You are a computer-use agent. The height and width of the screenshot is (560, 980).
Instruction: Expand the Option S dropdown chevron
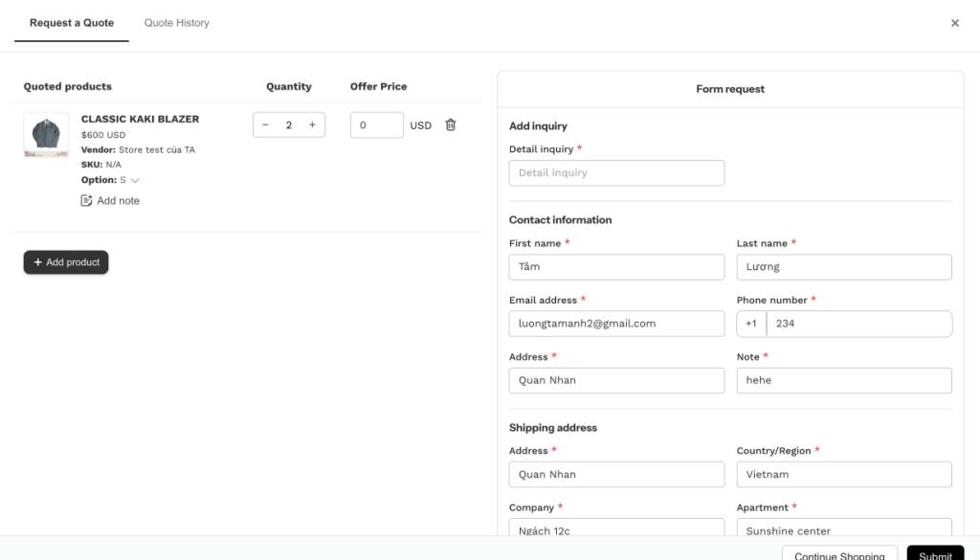[135, 181]
